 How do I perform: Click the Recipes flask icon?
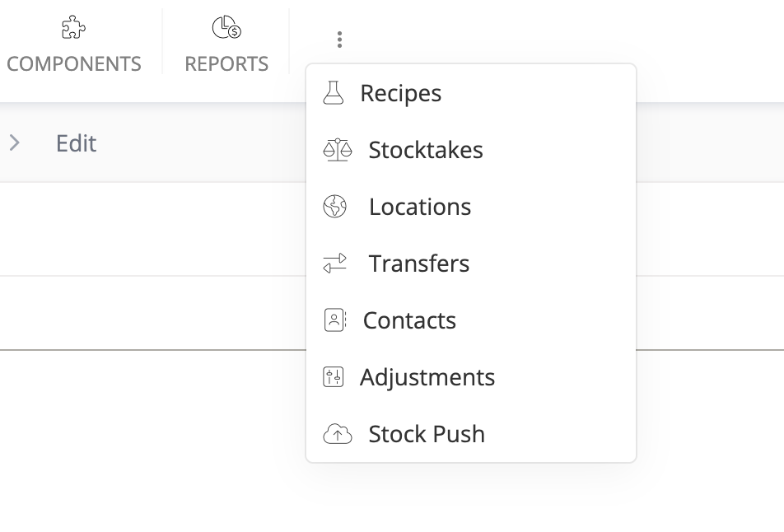333,93
